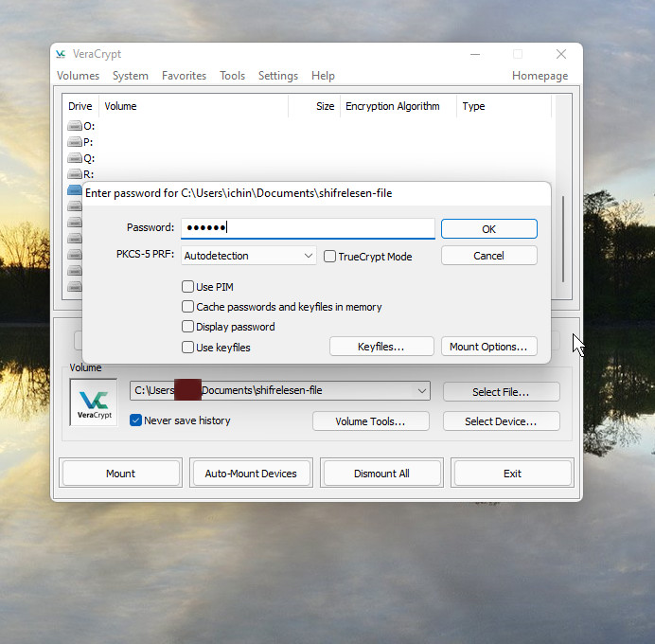Select the O: drive icon

(75, 126)
